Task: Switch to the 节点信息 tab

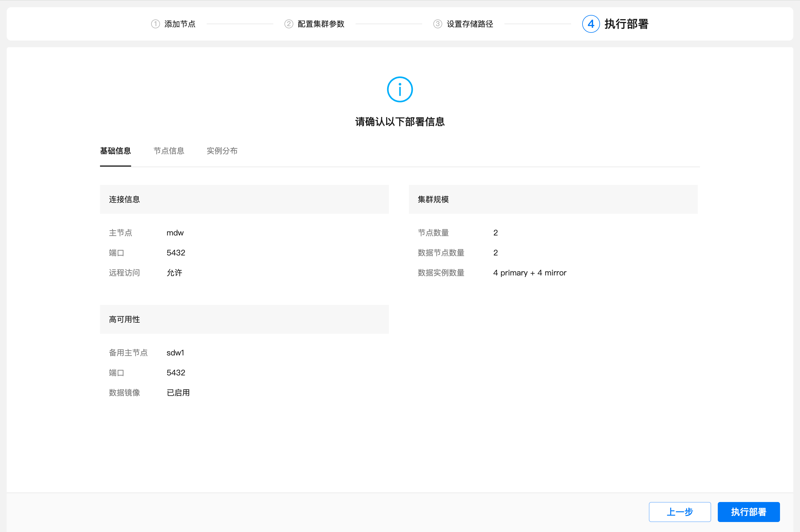Action: [169, 151]
